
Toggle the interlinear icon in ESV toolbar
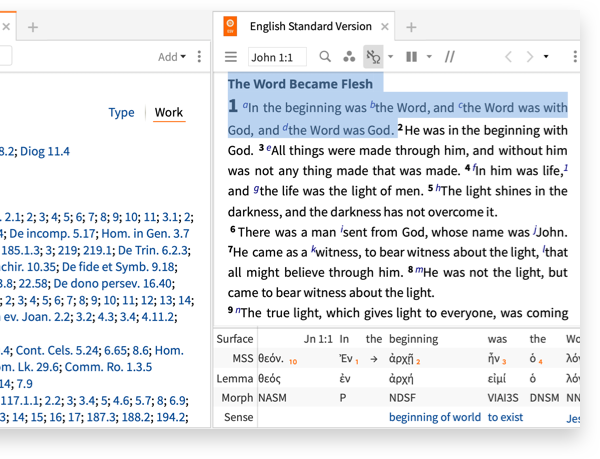tap(373, 57)
